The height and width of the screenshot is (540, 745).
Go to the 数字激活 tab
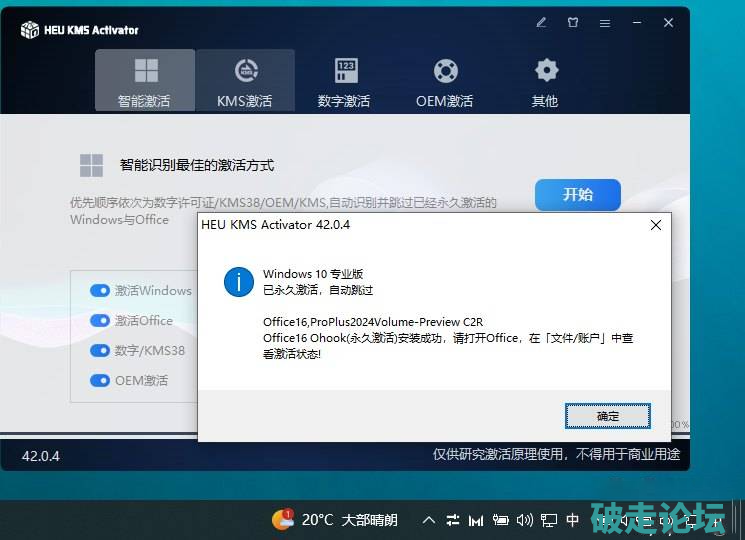pos(345,82)
